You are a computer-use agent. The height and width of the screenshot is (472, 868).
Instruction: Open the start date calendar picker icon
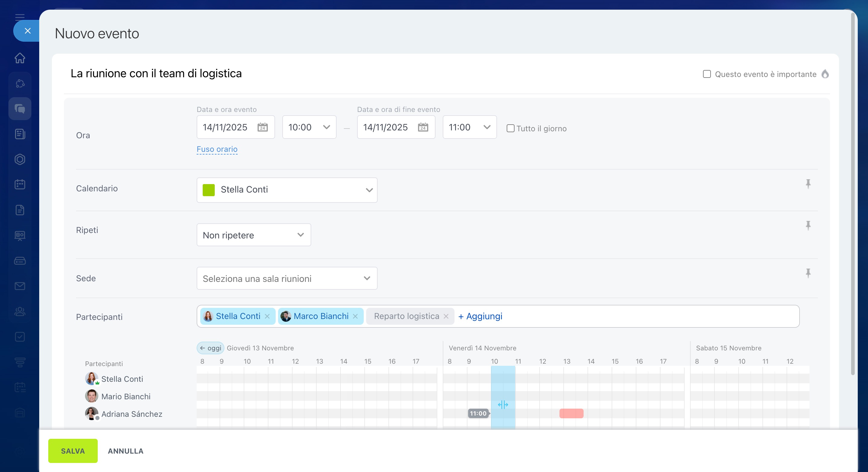pyautogui.click(x=262, y=127)
